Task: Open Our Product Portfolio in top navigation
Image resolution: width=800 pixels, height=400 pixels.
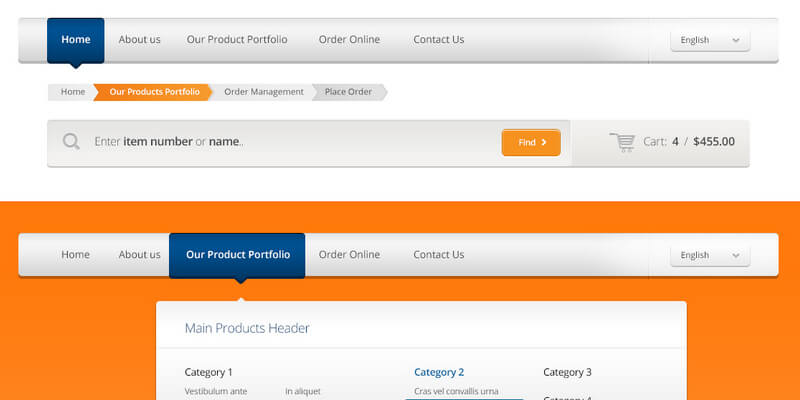Action: point(237,40)
